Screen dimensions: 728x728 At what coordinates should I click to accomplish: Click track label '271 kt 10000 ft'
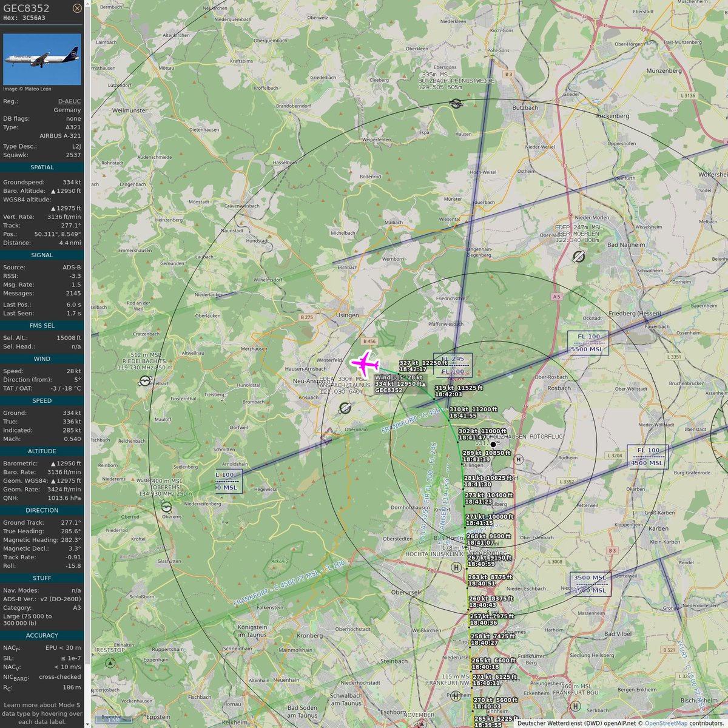point(490,517)
